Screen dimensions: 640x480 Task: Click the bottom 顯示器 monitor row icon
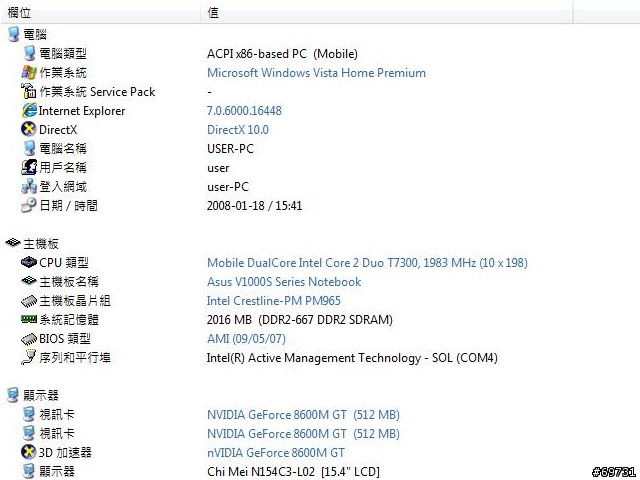click(x=29, y=471)
